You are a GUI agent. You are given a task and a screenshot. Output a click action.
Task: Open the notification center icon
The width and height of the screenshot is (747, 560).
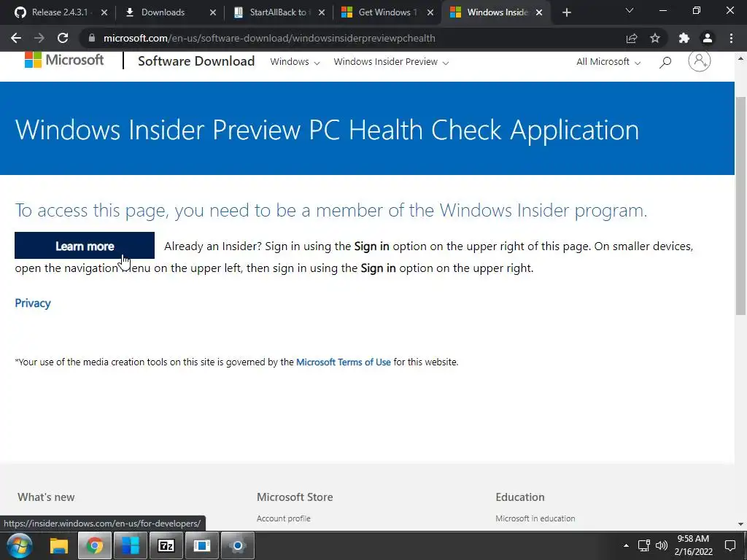pos(730,545)
